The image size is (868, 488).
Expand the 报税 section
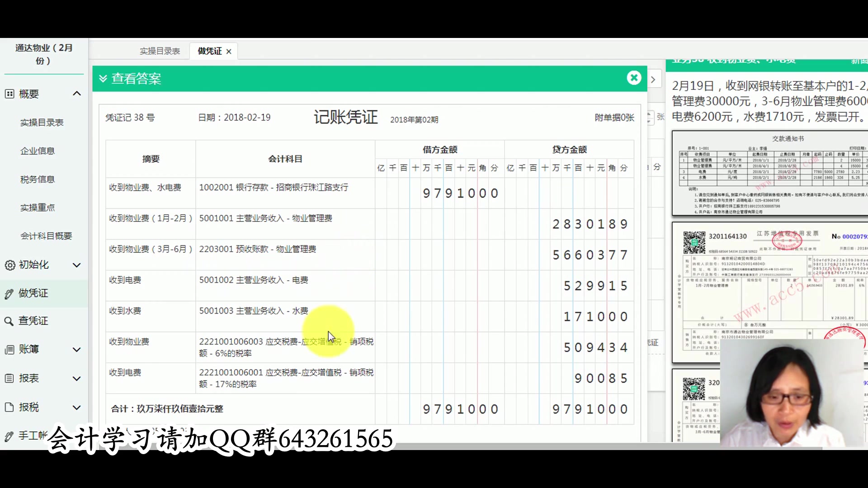[77, 407]
